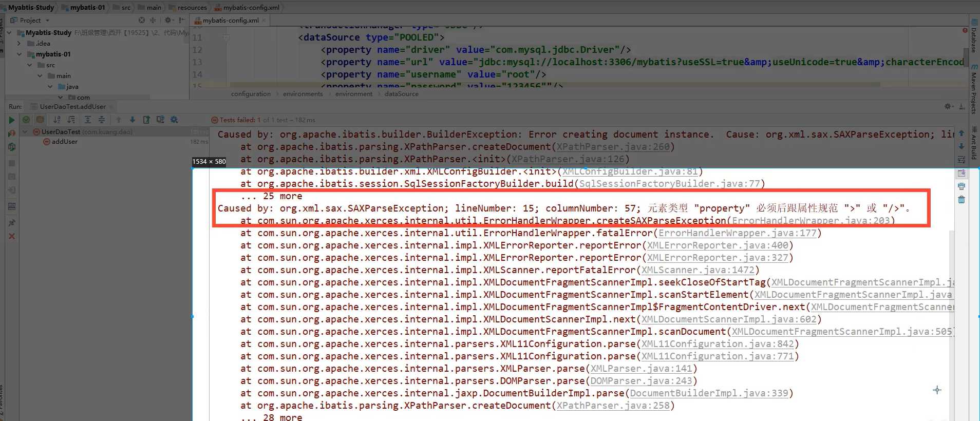Print console output

coord(962,186)
